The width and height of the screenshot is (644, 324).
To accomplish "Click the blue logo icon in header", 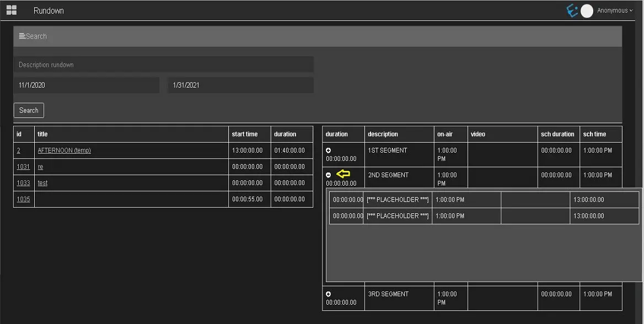I will tap(572, 10).
